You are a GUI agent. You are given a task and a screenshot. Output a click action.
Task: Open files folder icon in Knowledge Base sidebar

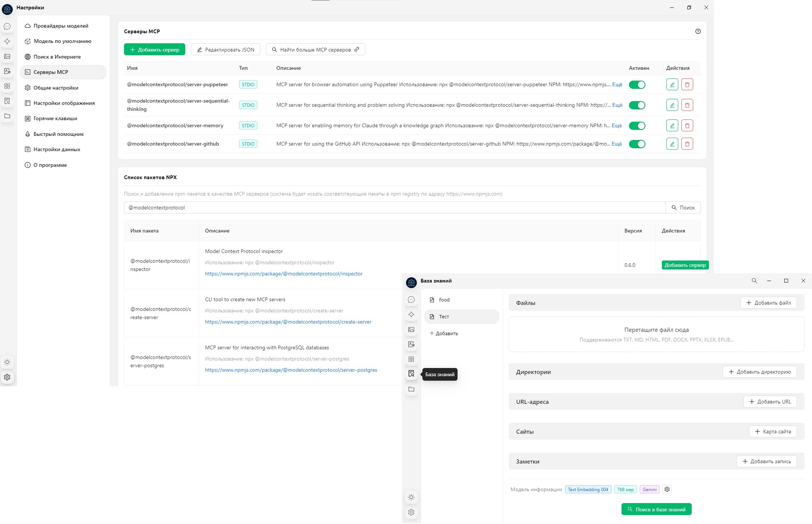(411, 389)
